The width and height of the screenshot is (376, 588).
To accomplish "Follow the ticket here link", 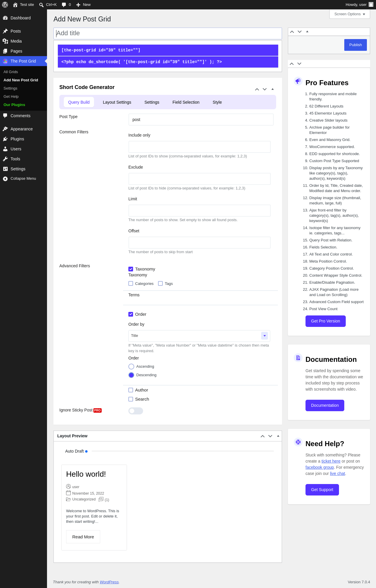I will tap(331, 461).
